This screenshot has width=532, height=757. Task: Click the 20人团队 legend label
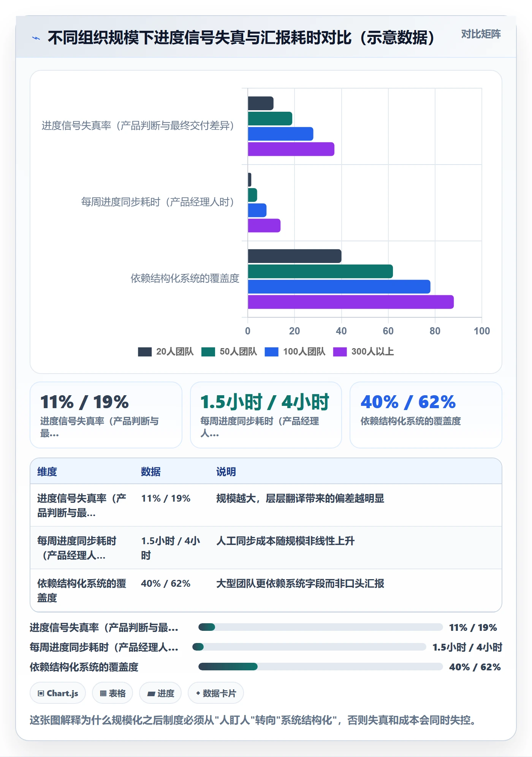[x=175, y=352]
